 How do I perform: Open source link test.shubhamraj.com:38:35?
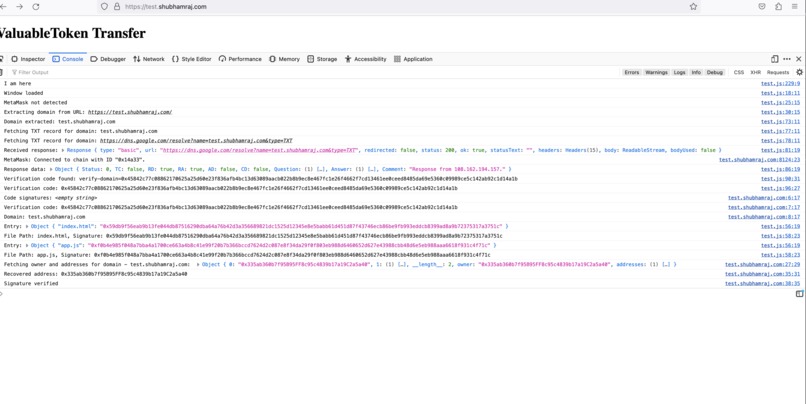point(762,284)
